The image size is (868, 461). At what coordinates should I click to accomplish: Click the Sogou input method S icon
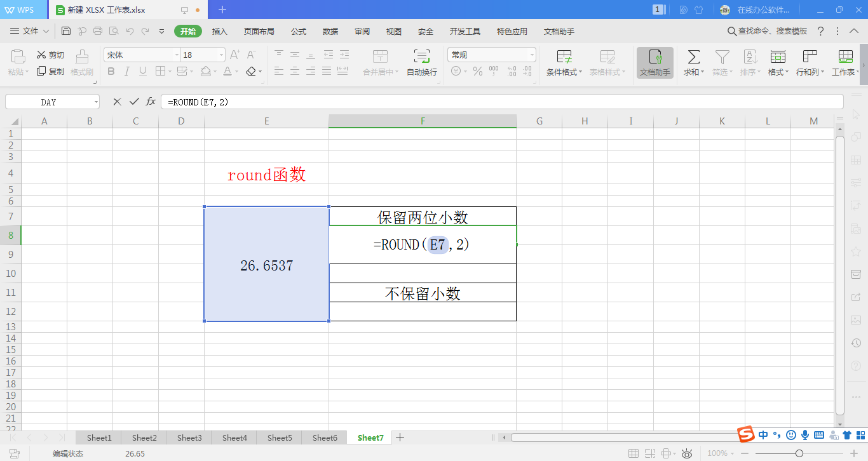(745, 434)
